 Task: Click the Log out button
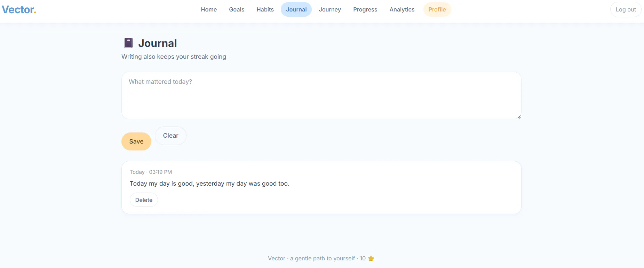point(626,9)
